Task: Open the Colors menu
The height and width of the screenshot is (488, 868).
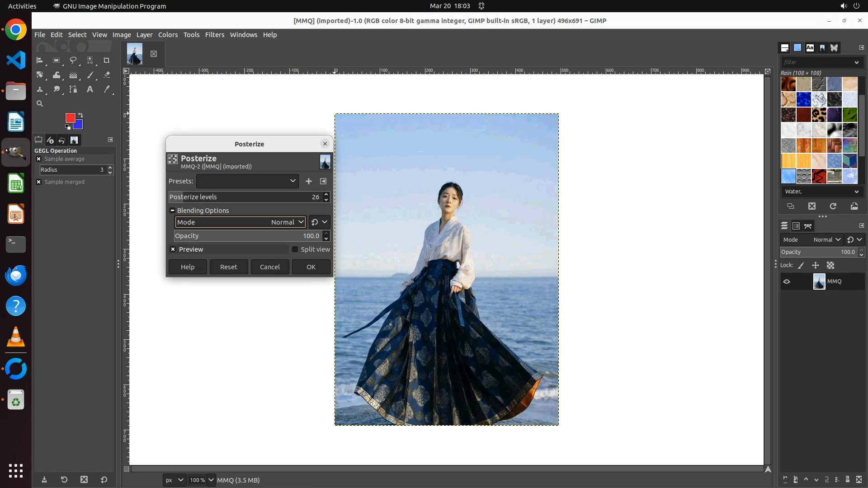Action: coord(168,35)
